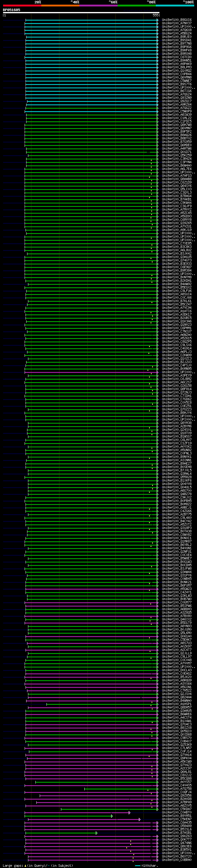This screenshot has width=197, height=868.
Task: Open hit UniRef100_B9F5P2
Action: (x=177, y=132)
